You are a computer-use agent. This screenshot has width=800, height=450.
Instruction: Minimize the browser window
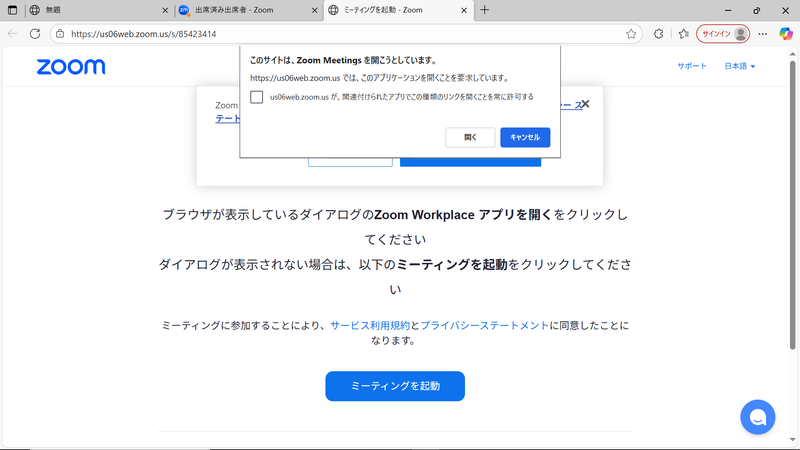pos(728,10)
